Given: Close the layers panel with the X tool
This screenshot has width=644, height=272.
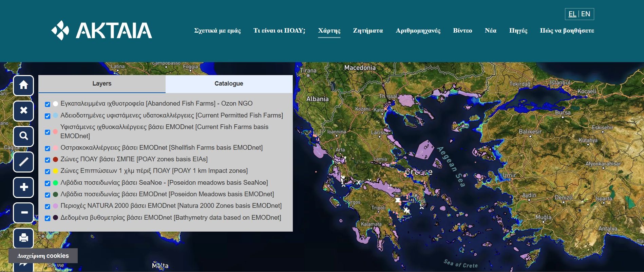Looking at the screenshot, I should pos(23,111).
